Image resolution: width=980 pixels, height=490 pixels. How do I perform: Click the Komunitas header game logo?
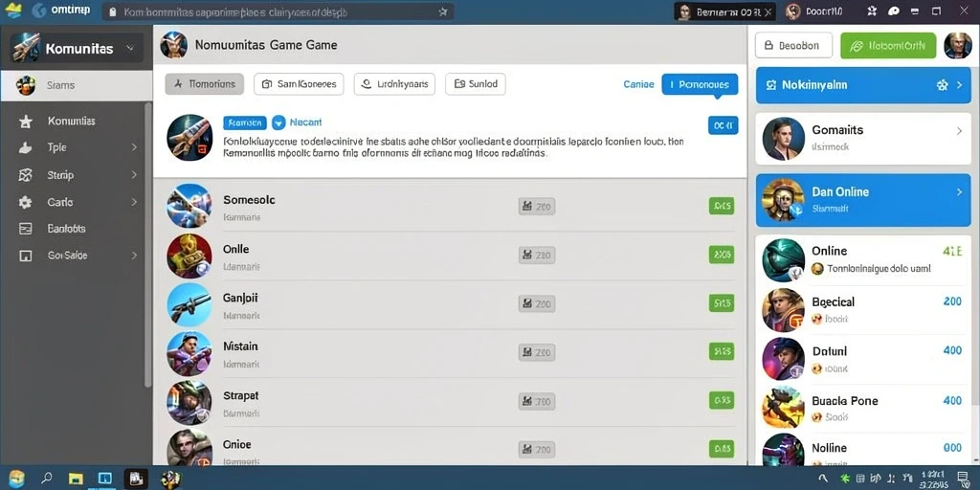(26, 48)
